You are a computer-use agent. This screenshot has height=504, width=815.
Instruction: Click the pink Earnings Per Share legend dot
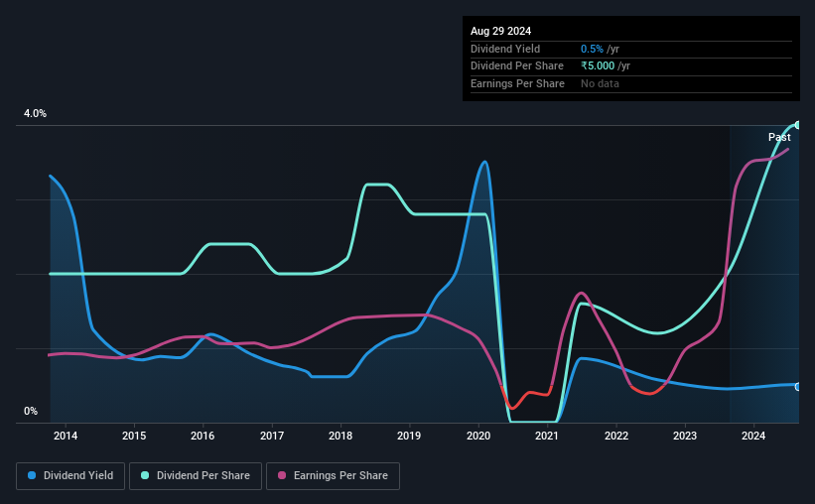(282, 475)
